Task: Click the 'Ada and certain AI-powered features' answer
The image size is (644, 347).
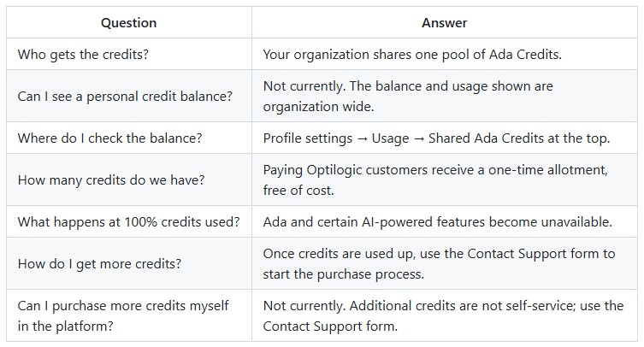Action: coord(437,221)
